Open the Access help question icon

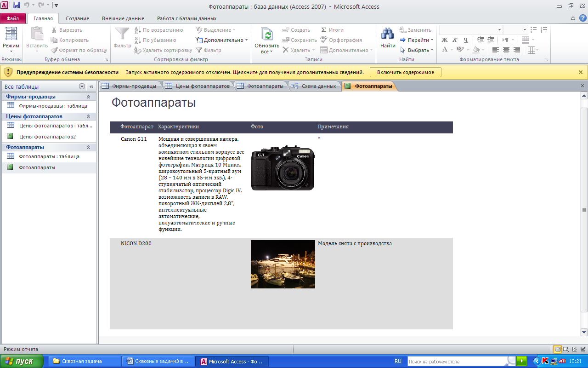[x=582, y=18]
